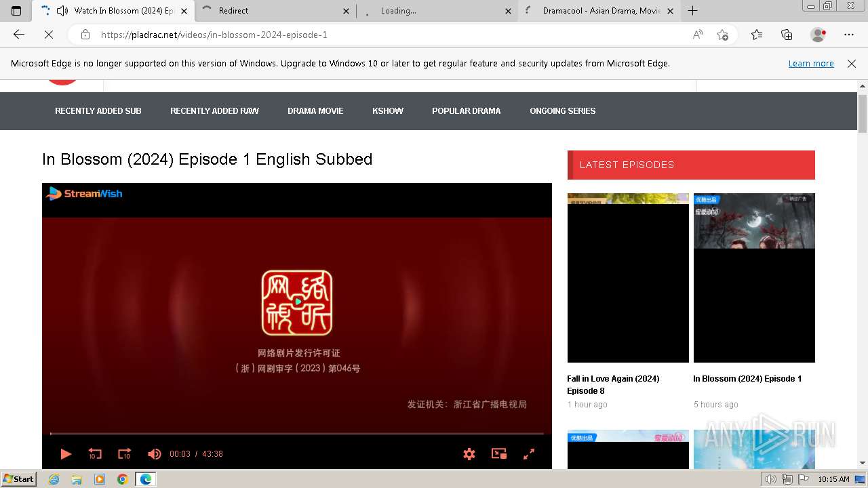Skip forward 10 seconds in video
This screenshot has height=488, width=868.
[x=124, y=454]
